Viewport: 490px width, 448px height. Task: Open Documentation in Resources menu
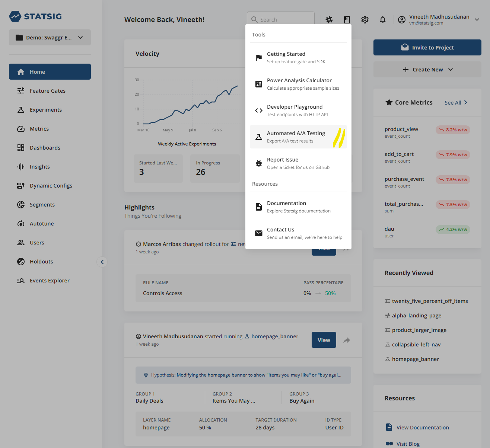pyautogui.click(x=298, y=207)
